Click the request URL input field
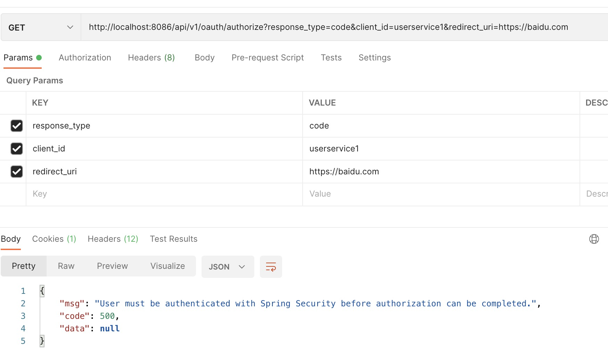 point(313,27)
